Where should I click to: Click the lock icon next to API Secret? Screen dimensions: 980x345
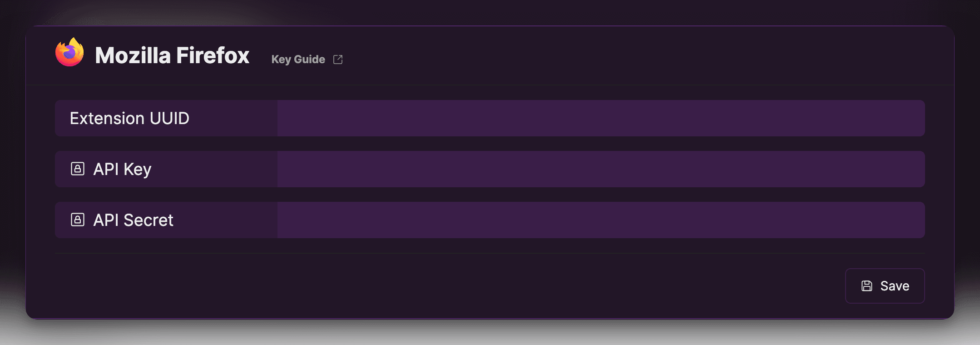point(78,220)
